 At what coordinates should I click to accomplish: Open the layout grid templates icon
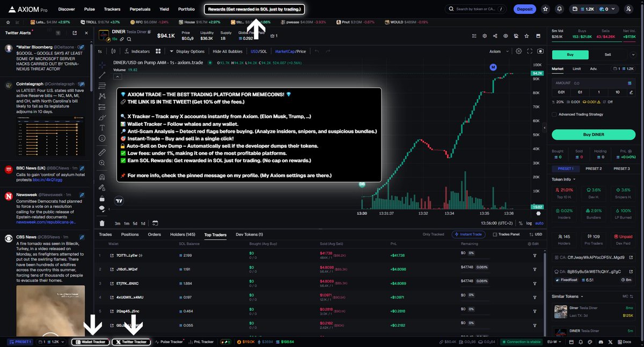(158, 51)
